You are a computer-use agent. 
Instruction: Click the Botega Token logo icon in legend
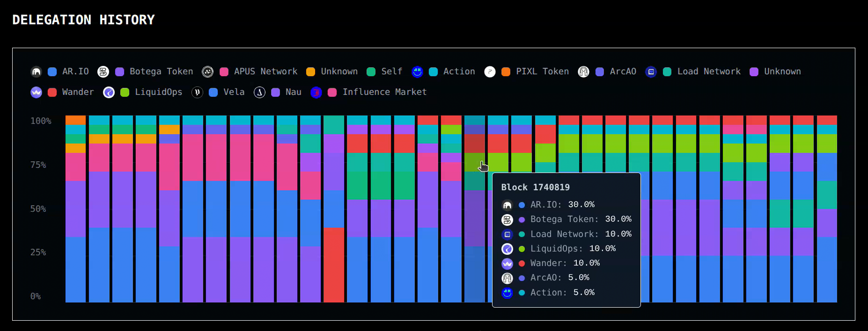(103, 72)
